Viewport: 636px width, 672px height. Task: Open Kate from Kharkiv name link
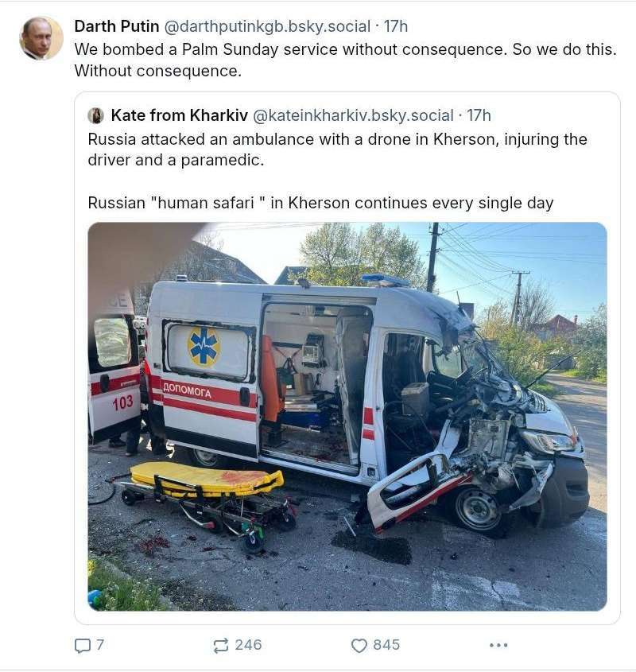click(x=179, y=116)
